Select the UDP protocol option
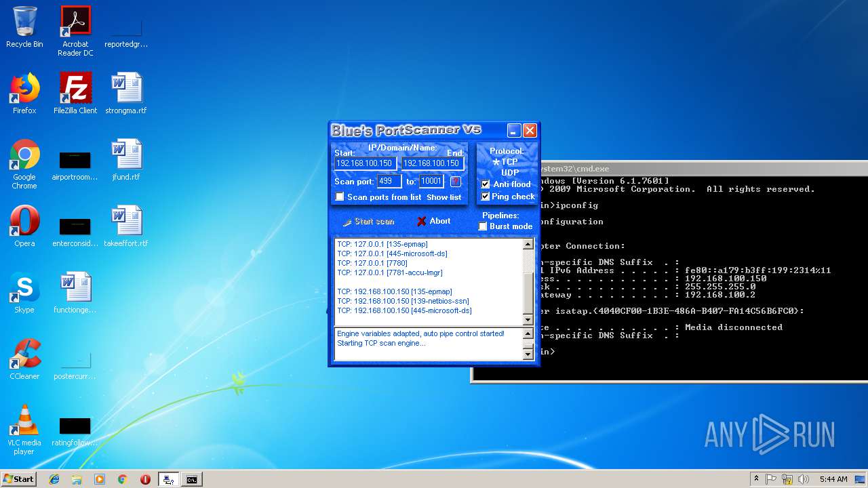This screenshot has width=868, height=488. click(x=509, y=173)
